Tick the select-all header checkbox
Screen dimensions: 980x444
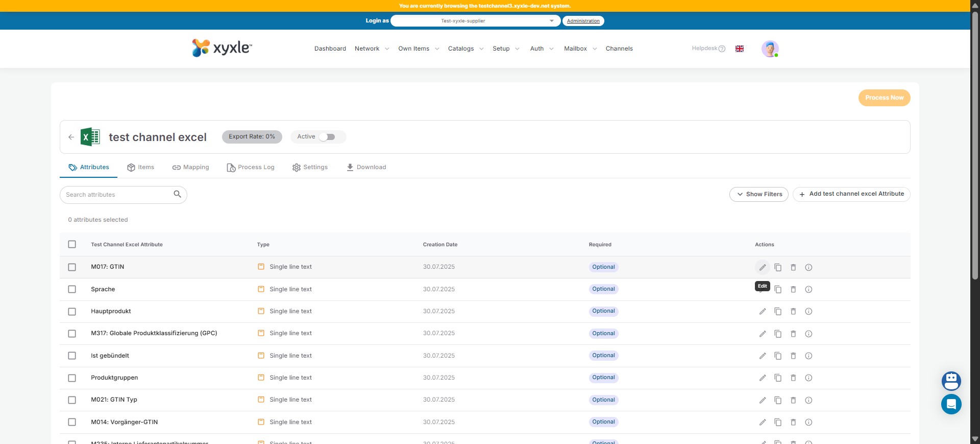72,244
